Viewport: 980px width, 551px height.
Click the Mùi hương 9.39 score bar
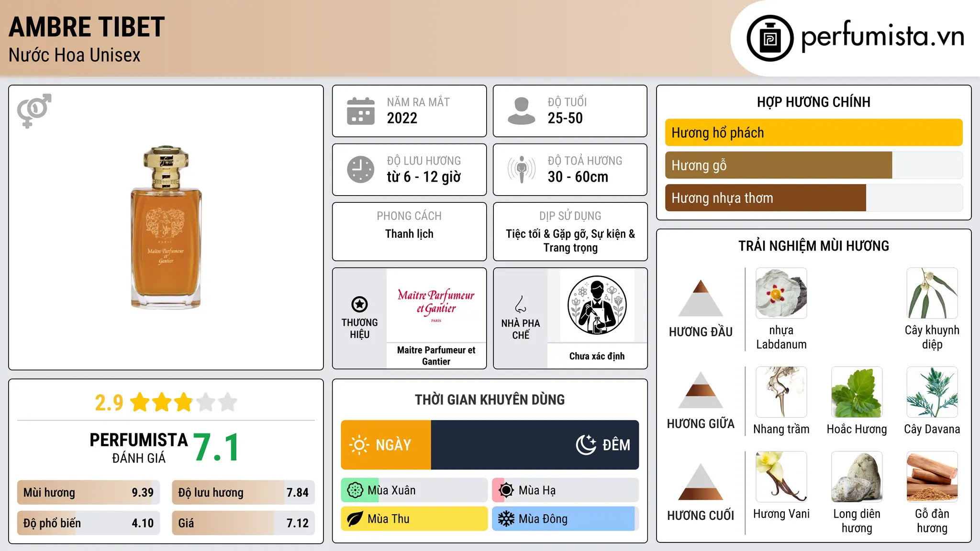[x=89, y=492]
